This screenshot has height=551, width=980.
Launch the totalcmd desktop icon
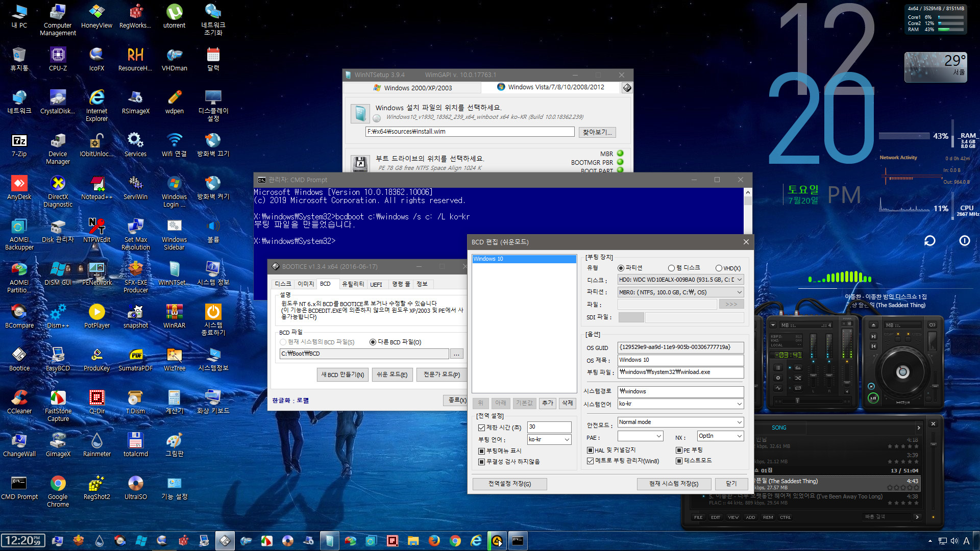tap(135, 445)
